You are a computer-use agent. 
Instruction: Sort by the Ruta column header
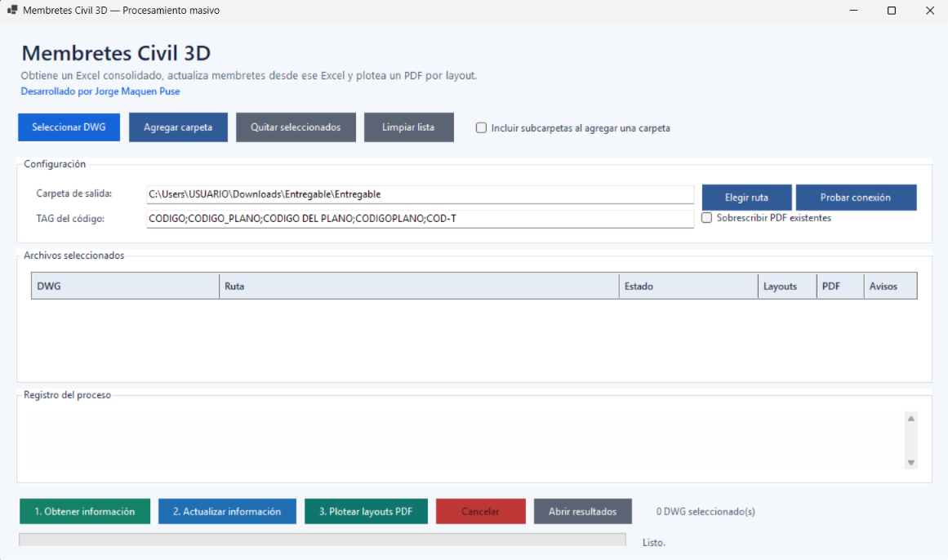tap(419, 286)
